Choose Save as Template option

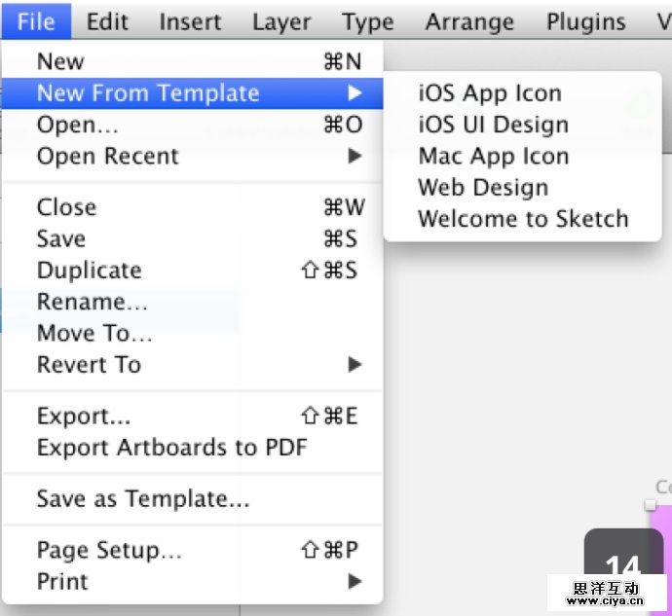point(143,499)
